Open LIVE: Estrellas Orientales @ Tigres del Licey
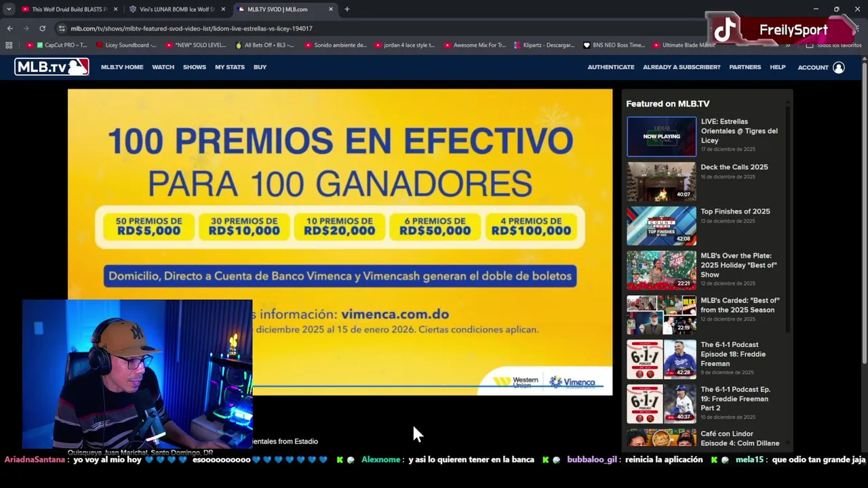Screen dimensions: 868x488 coord(739,131)
